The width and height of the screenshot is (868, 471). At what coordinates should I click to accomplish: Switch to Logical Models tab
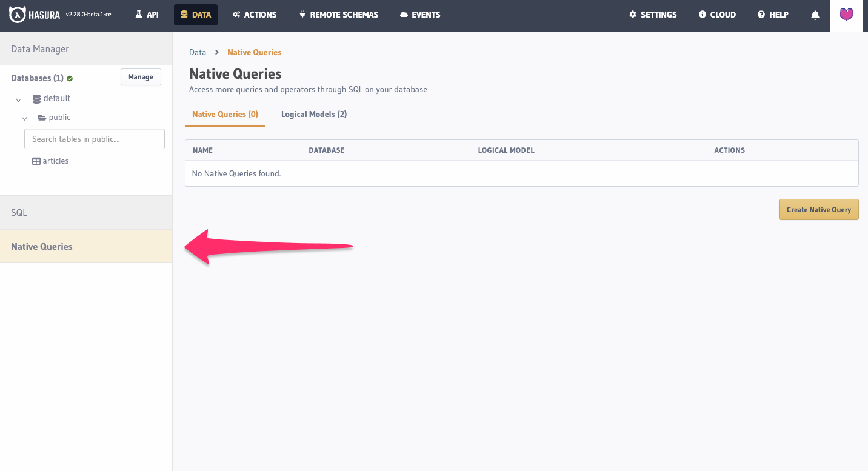click(313, 114)
